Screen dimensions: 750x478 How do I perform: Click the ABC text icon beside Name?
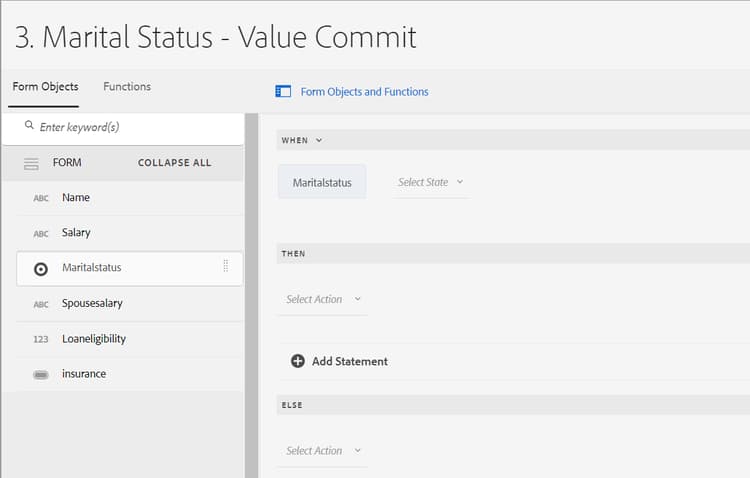tap(41, 198)
